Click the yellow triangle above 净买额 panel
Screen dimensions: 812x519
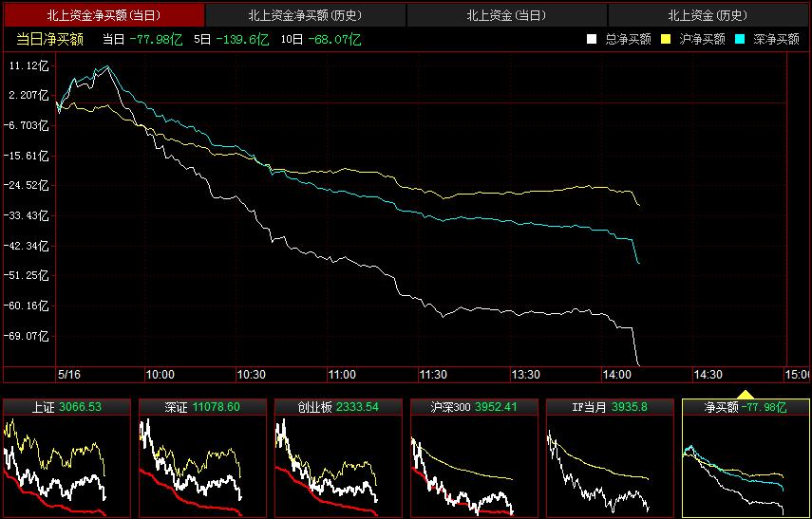pyautogui.click(x=746, y=394)
